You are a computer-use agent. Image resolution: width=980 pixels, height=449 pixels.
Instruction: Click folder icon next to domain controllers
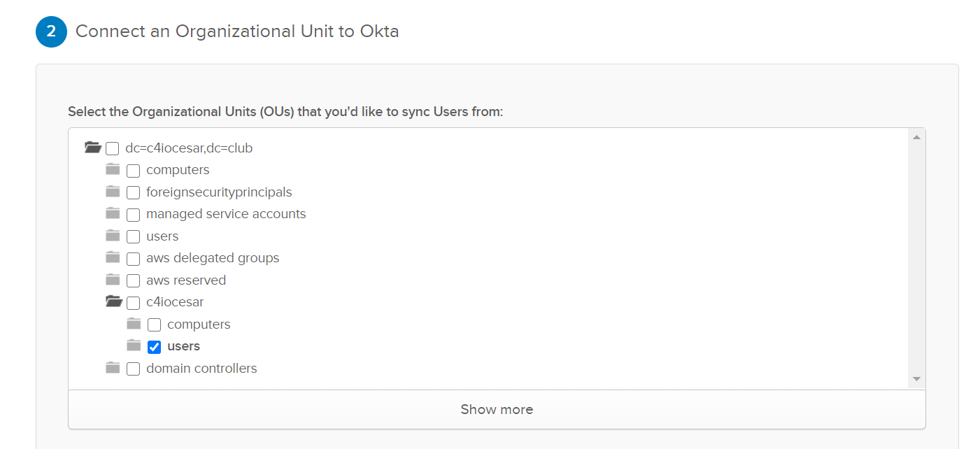[x=113, y=368]
